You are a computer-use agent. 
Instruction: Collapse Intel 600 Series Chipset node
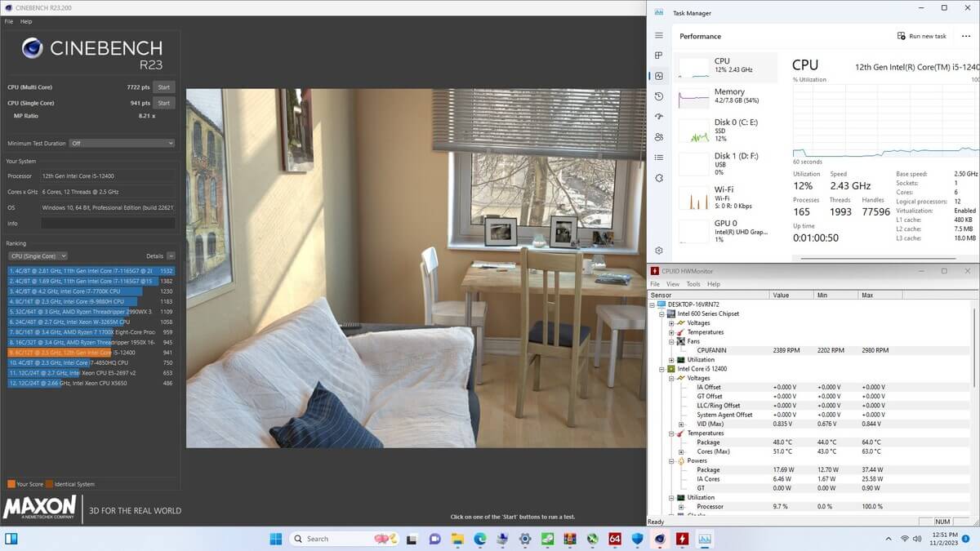[x=661, y=313]
